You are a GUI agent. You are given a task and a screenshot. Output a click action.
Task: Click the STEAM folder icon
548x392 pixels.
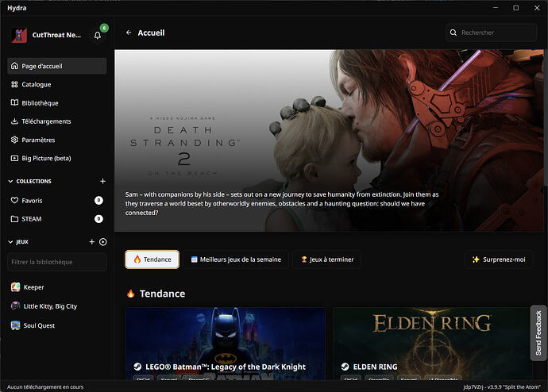point(14,219)
